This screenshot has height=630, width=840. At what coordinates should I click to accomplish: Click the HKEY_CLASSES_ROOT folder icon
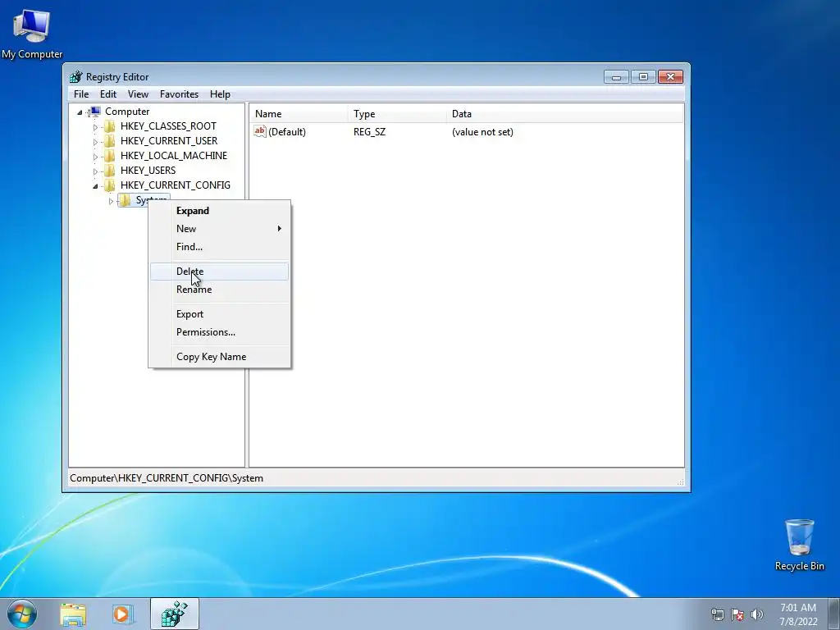[x=109, y=126]
